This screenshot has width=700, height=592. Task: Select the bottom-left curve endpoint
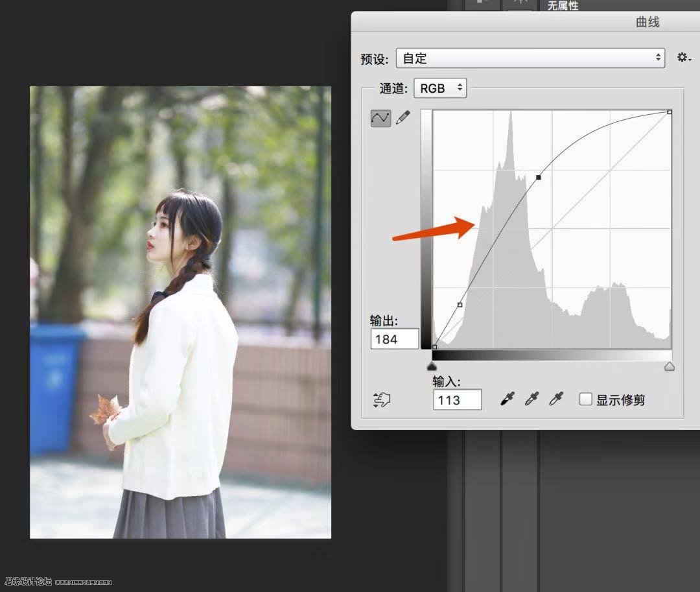(434, 347)
